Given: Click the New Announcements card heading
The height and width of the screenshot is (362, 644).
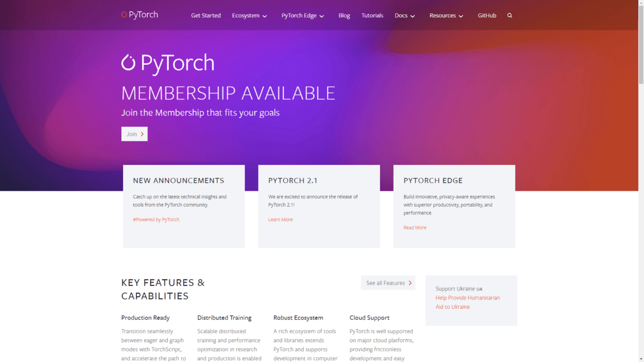Looking at the screenshot, I should (178, 180).
